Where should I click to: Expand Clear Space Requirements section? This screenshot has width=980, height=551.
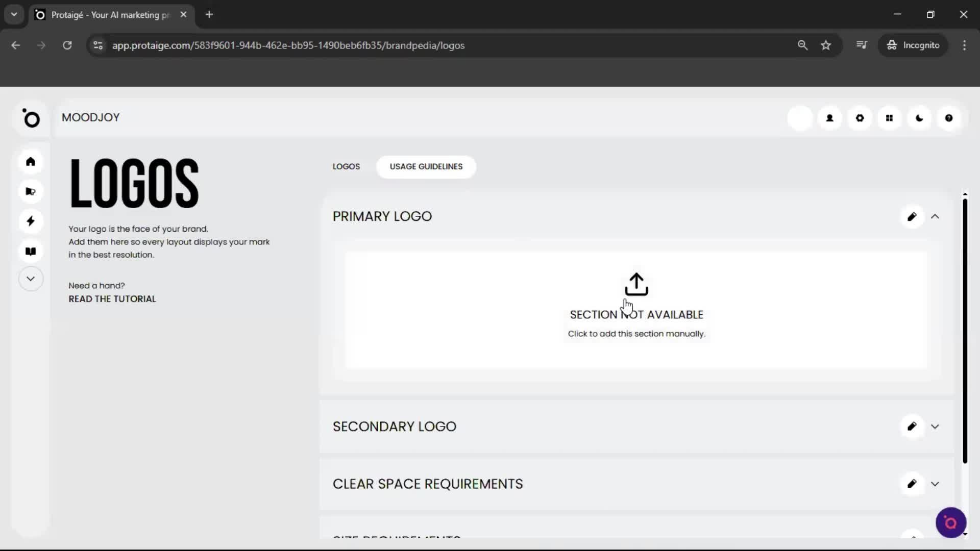(x=935, y=484)
